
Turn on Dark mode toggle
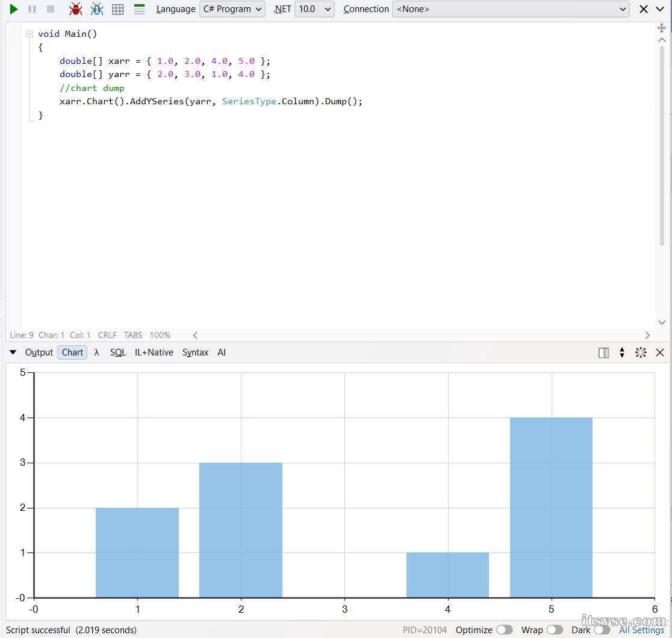(602, 630)
